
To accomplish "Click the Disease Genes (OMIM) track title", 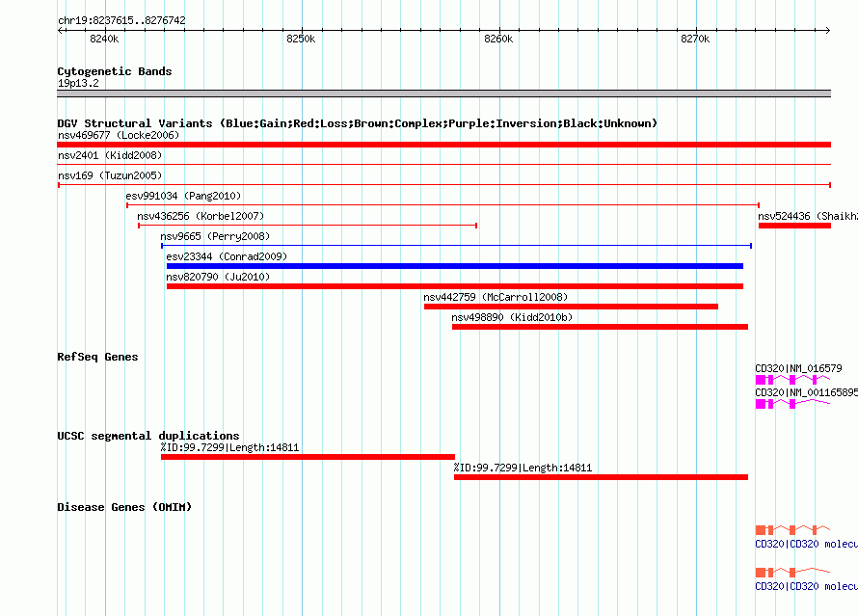I will coord(124,507).
